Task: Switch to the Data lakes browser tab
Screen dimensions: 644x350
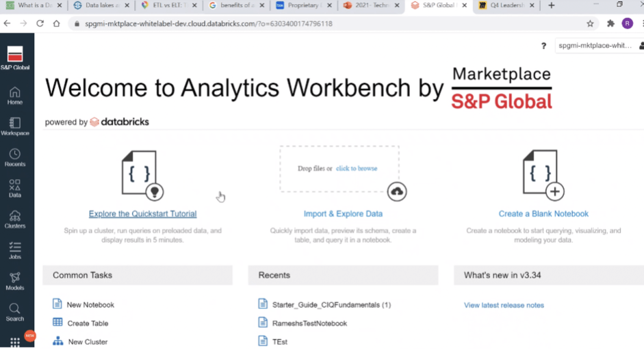Action: tap(98, 5)
